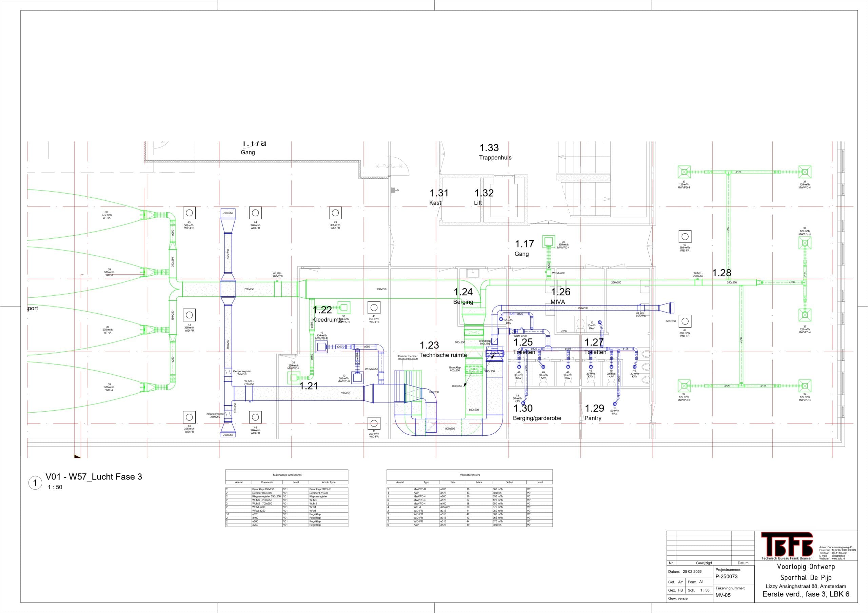Click the WRM ø250 duct label
Image resolution: width=868 pixels, height=613 pixels.
point(371,369)
